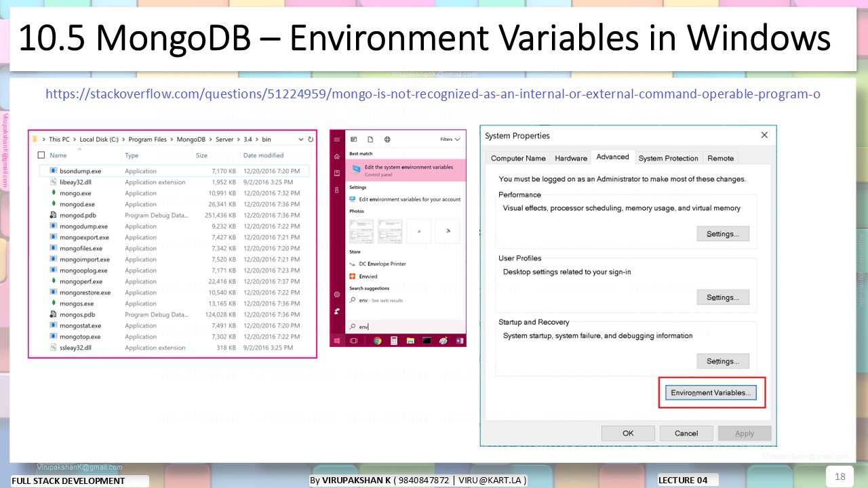
Task: Open the Remote tab
Action: 720,158
